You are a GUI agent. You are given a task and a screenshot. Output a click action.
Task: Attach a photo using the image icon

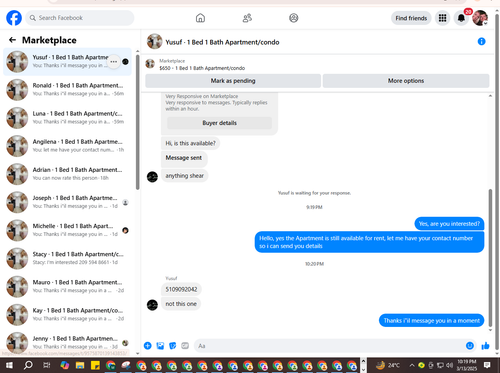tap(160, 346)
